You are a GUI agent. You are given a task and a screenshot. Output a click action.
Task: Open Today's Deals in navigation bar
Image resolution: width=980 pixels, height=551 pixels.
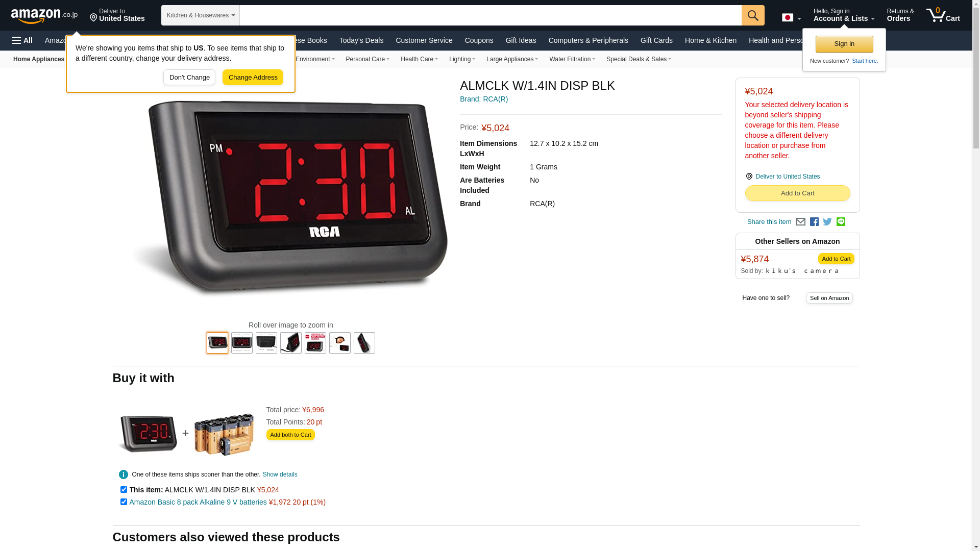[361, 40]
